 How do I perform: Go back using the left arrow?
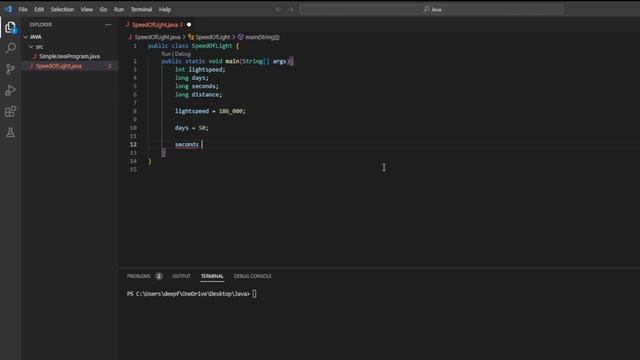click(279, 9)
